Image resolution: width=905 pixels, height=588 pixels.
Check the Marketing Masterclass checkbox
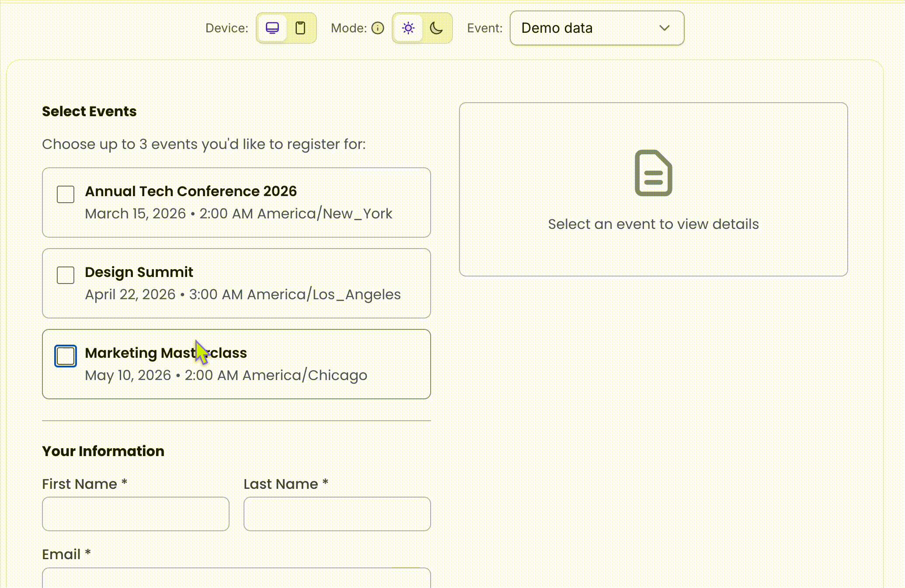pos(65,356)
